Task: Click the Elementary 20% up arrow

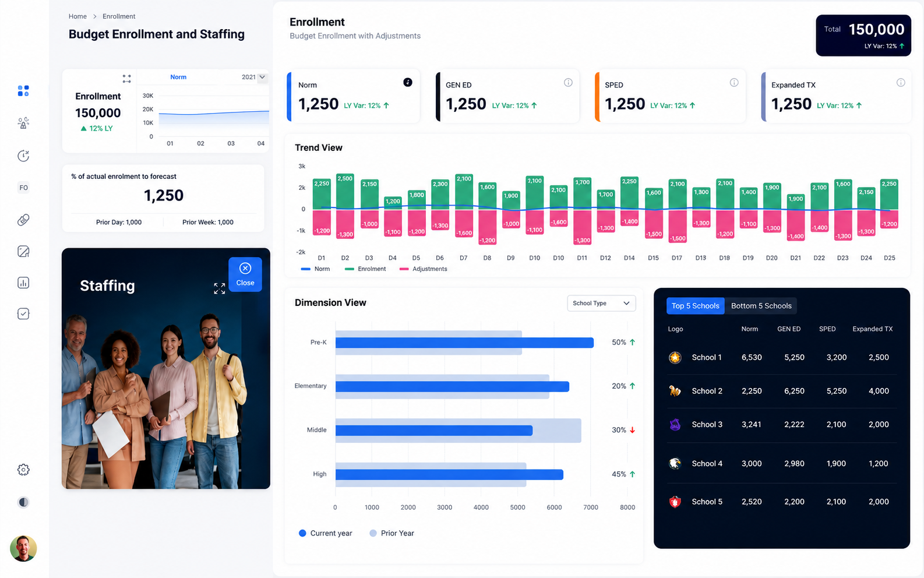Action: [x=632, y=386]
